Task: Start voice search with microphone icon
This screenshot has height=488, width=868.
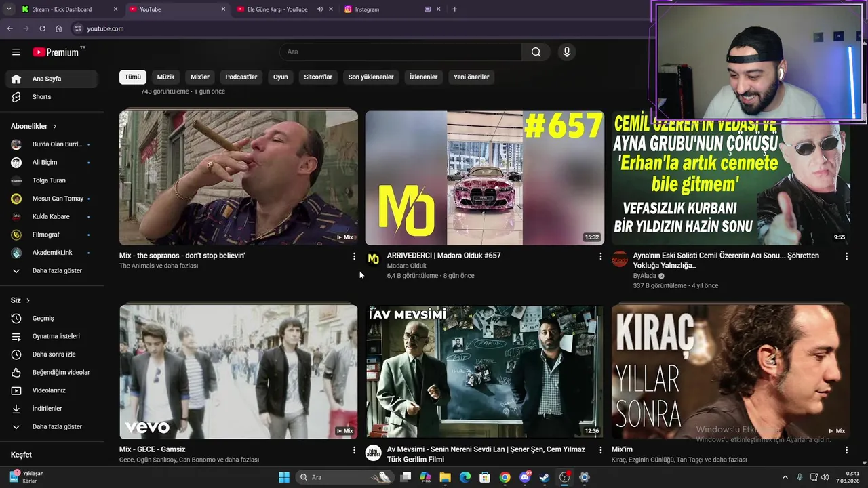Action: [x=567, y=52]
